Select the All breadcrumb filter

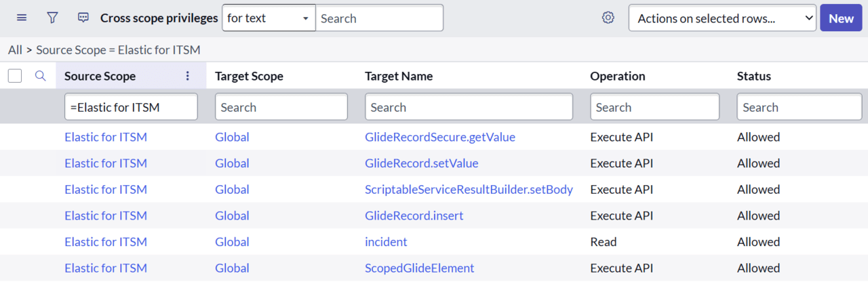(15, 50)
